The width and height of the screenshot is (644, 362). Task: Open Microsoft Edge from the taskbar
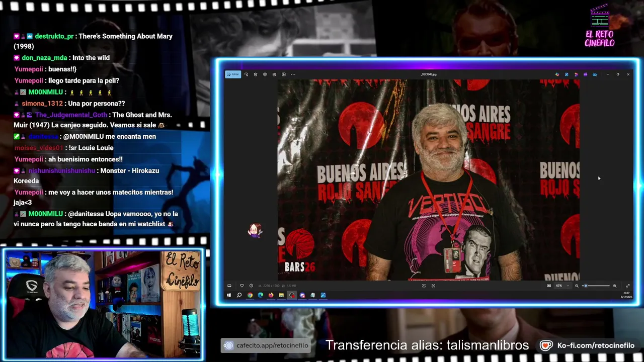pos(261,295)
